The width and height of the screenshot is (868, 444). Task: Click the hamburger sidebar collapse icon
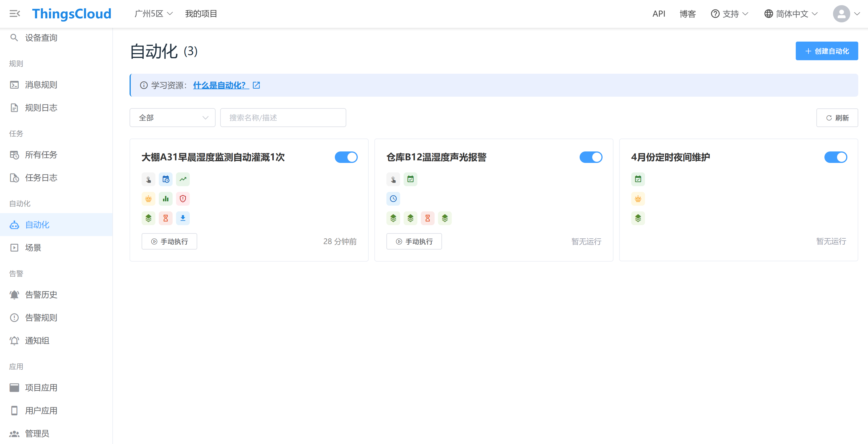point(15,13)
